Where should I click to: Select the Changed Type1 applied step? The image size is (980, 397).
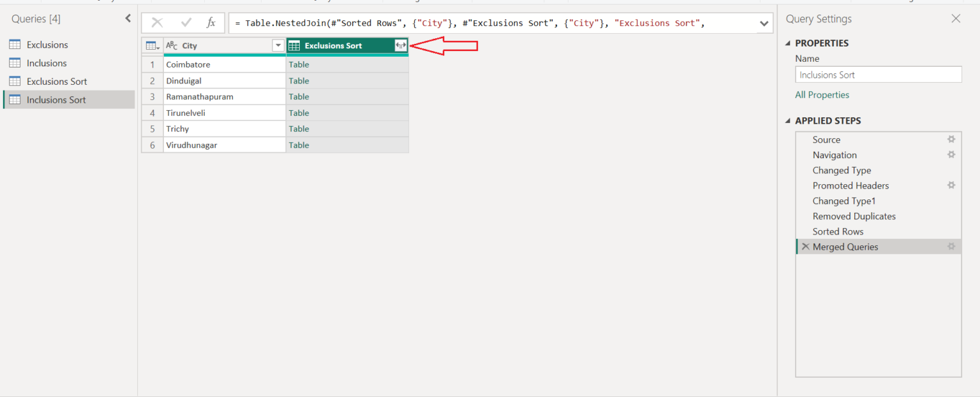879,201
